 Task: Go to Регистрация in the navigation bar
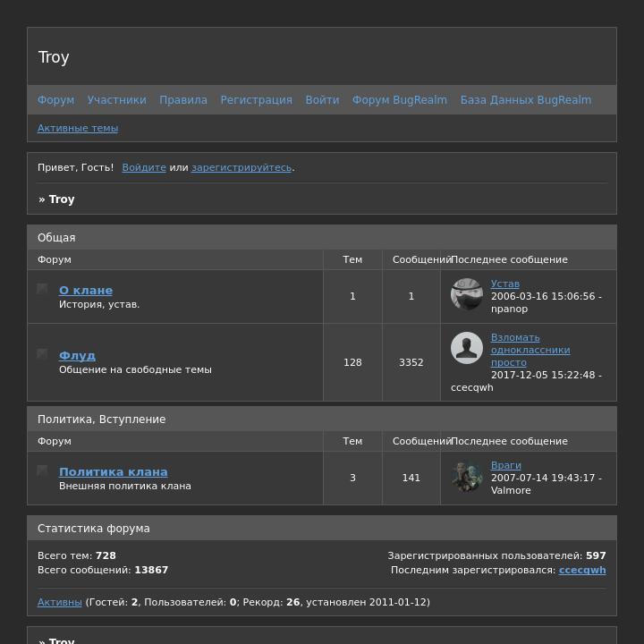(257, 100)
